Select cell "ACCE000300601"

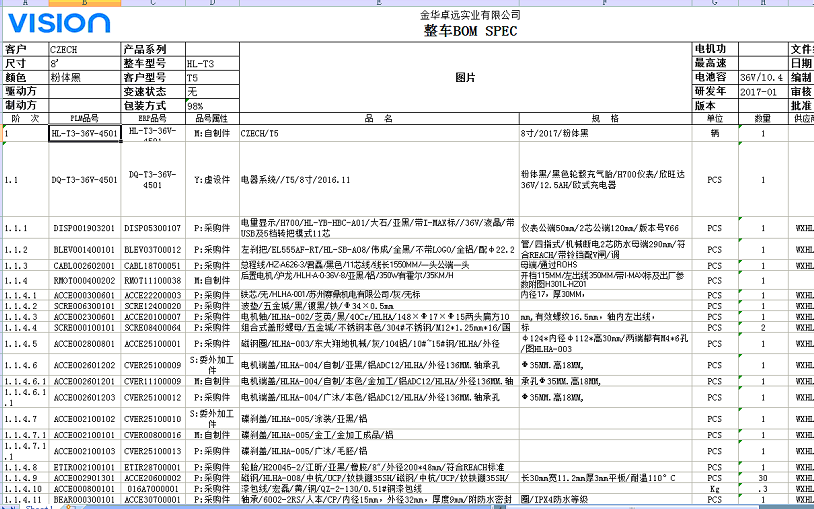click(85, 295)
